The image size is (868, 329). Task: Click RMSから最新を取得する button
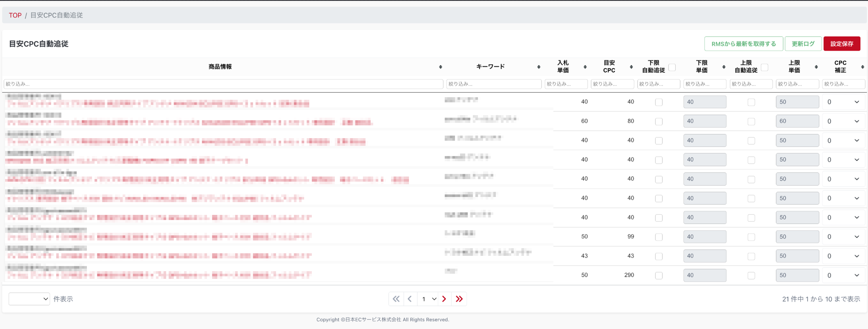[x=743, y=44]
